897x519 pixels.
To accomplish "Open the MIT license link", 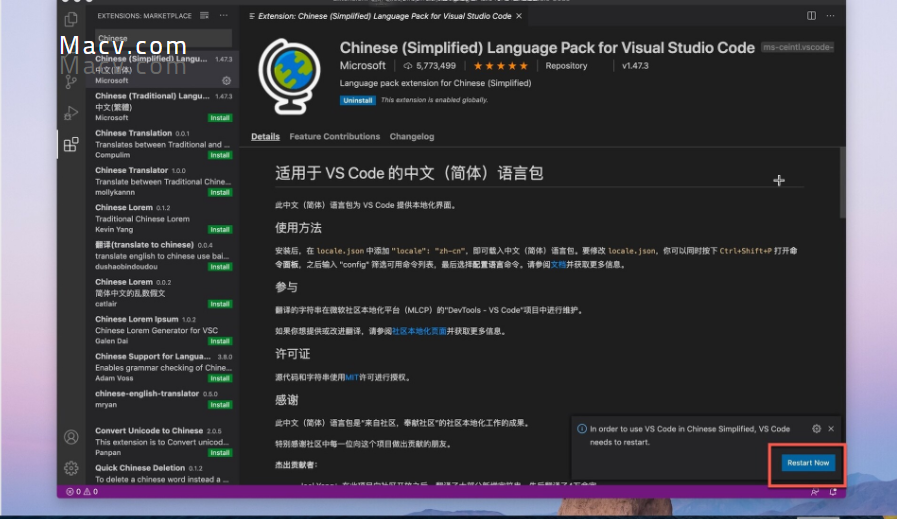I will [x=352, y=377].
